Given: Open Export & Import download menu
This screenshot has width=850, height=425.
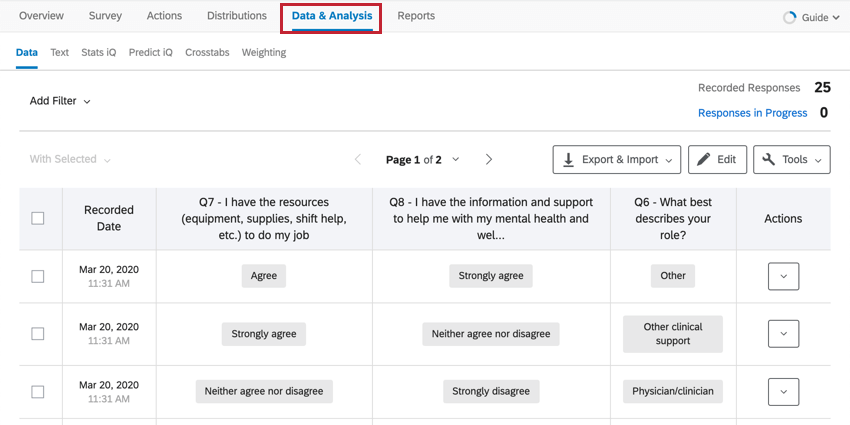Looking at the screenshot, I should point(617,159).
